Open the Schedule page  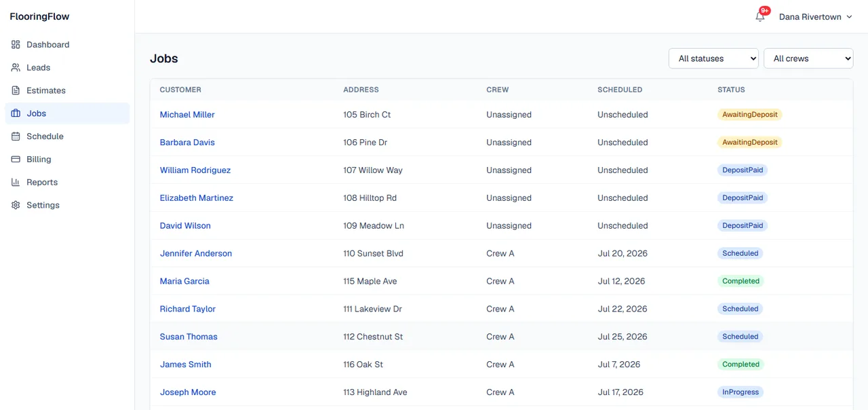(x=67, y=136)
